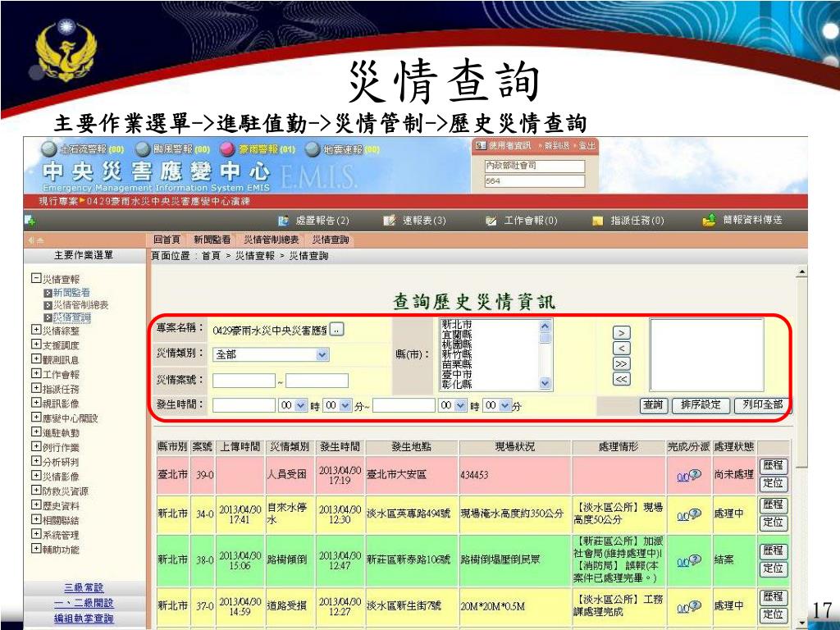This screenshot has height=630, width=840.
Task: Click the 查詢 search button
Action: coord(653,405)
